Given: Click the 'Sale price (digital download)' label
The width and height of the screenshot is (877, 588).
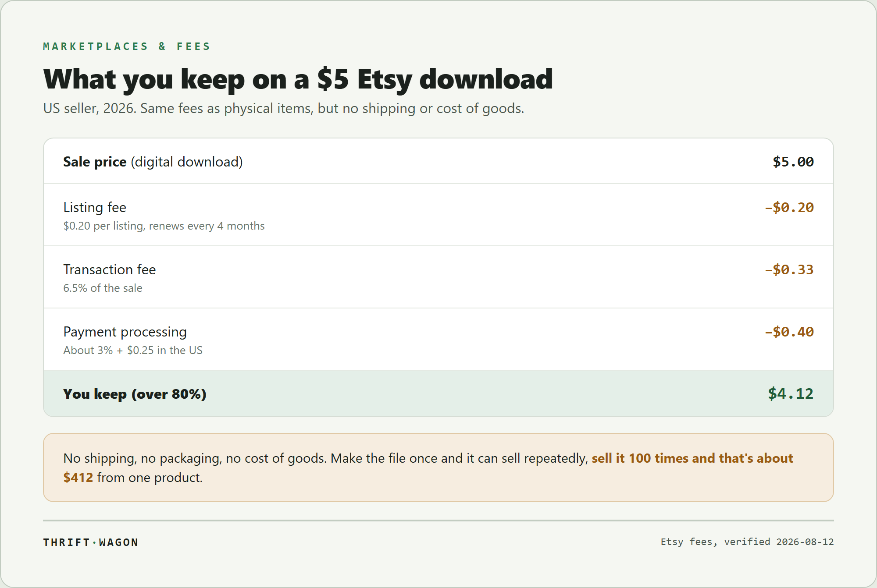Looking at the screenshot, I should (x=153, y=162).
